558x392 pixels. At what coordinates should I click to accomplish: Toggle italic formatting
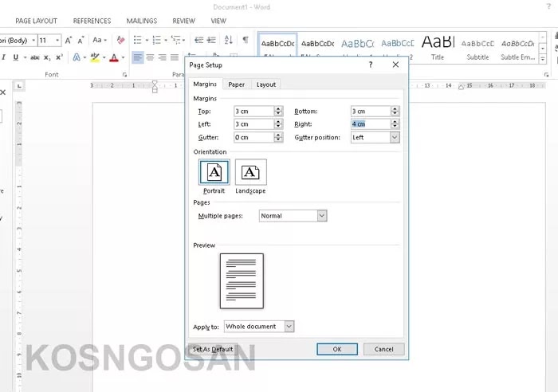coord(3,57)
